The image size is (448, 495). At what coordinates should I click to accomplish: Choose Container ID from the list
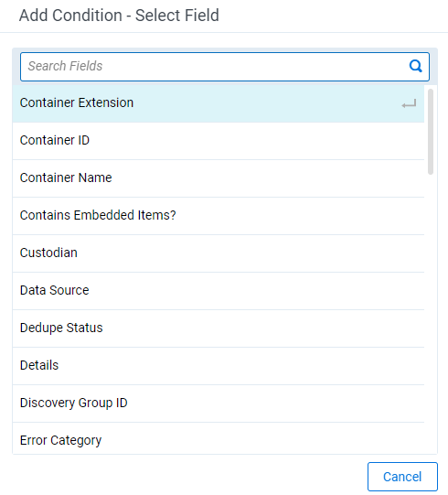(x=219, y=141)
